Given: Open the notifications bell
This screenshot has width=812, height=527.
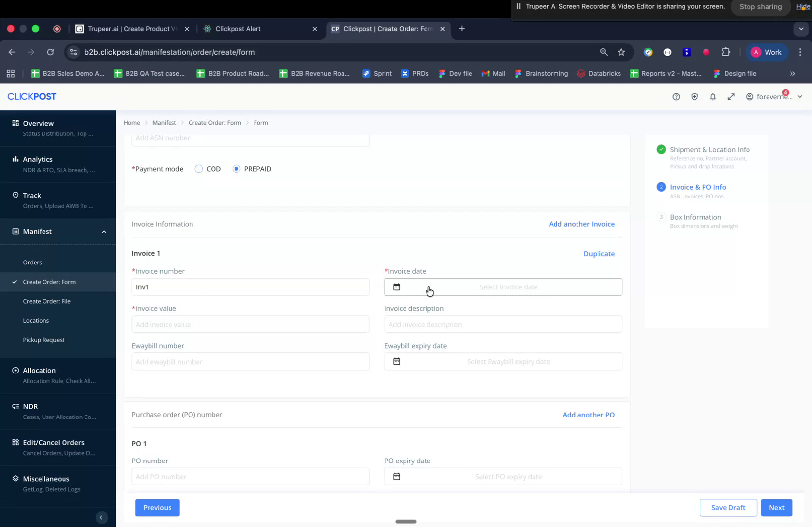Looking at the screenshot, I should (713, 96).
